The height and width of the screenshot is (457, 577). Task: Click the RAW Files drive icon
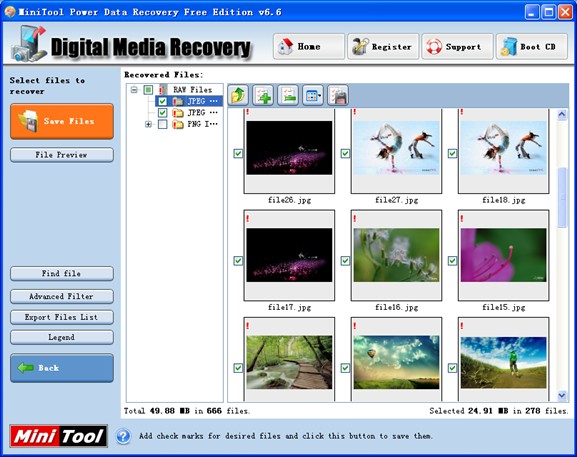click(163, 89)
